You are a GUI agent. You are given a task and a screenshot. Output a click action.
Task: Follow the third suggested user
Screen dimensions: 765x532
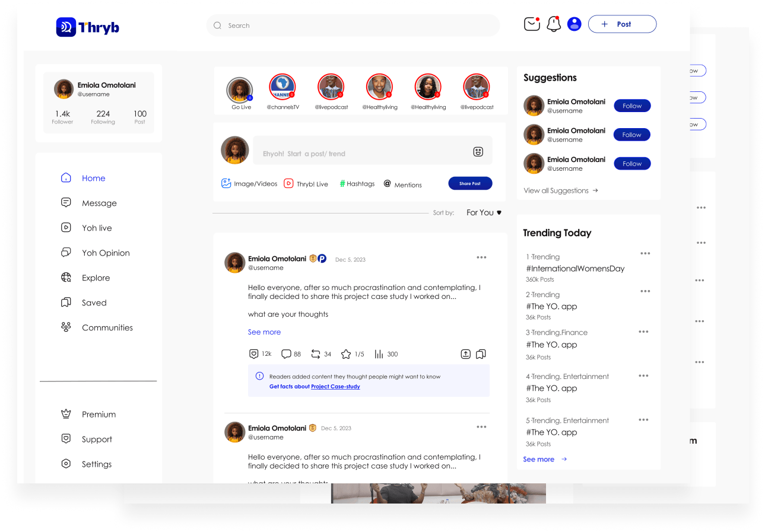tap(632, 164)
